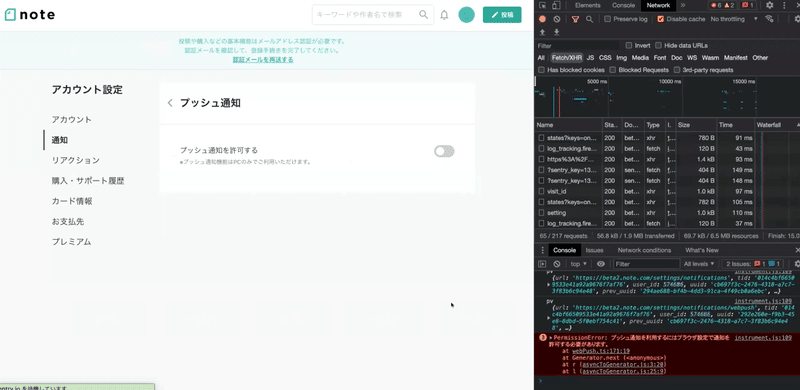This screenshot has width=800, height=390.
Task: Click the 2 Issues badge in console toolbar
Action: click(754, 264)
